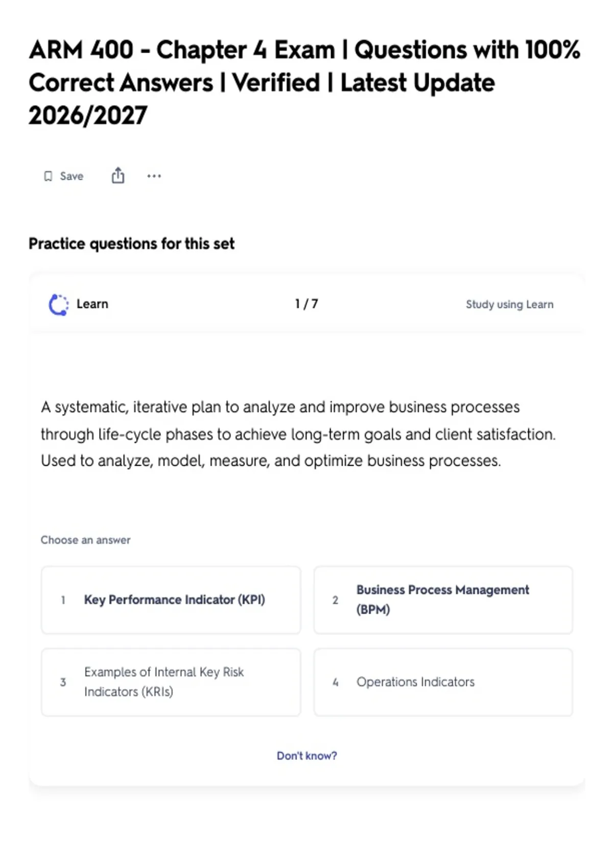Choose Examples of Internal Key Risk Indicators
This screenshot has height=868, width=613.
click(171, 682)
